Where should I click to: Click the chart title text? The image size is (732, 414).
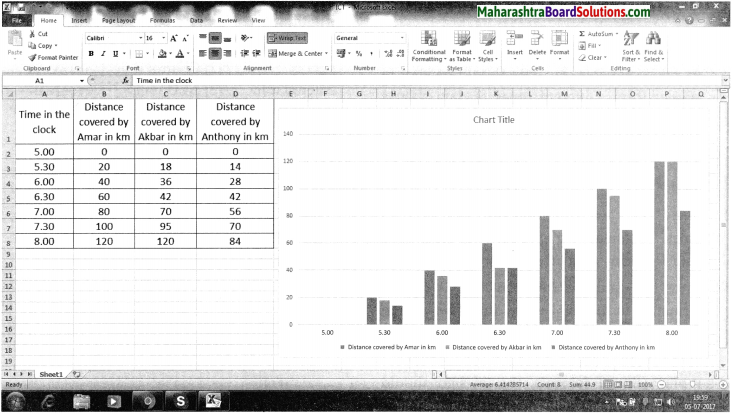(493, 120)
